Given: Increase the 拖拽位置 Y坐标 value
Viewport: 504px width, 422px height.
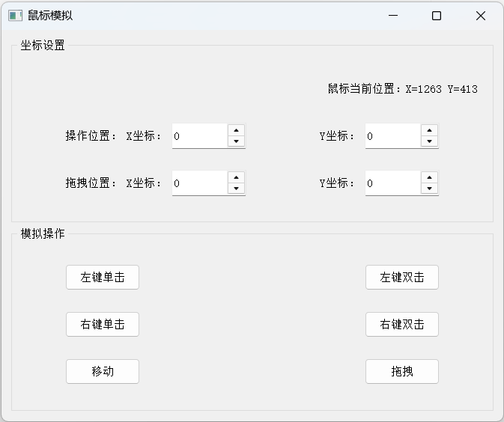Looking at the screenshot, I should (x=429, y=177).
